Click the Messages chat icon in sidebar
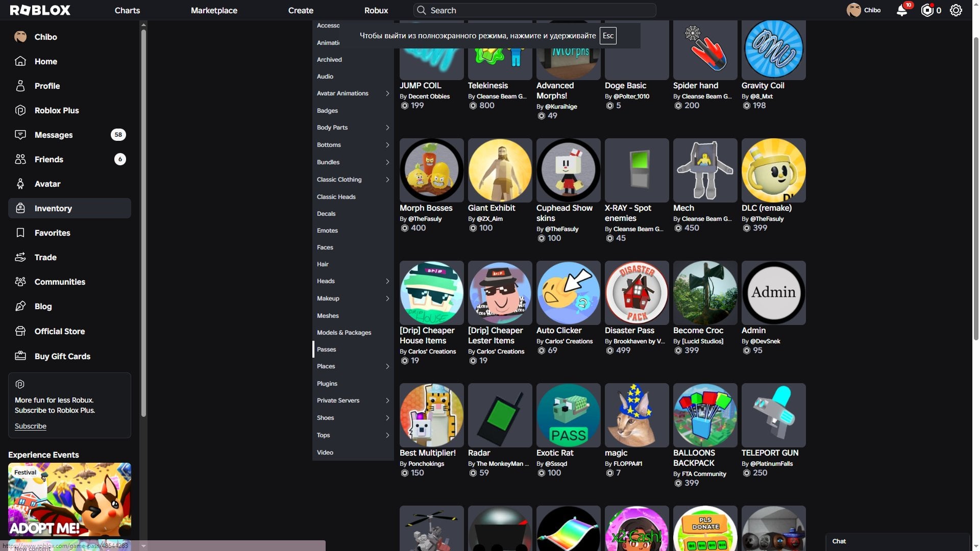The height and width of the screenshot is (551, 980). (20, 135)
